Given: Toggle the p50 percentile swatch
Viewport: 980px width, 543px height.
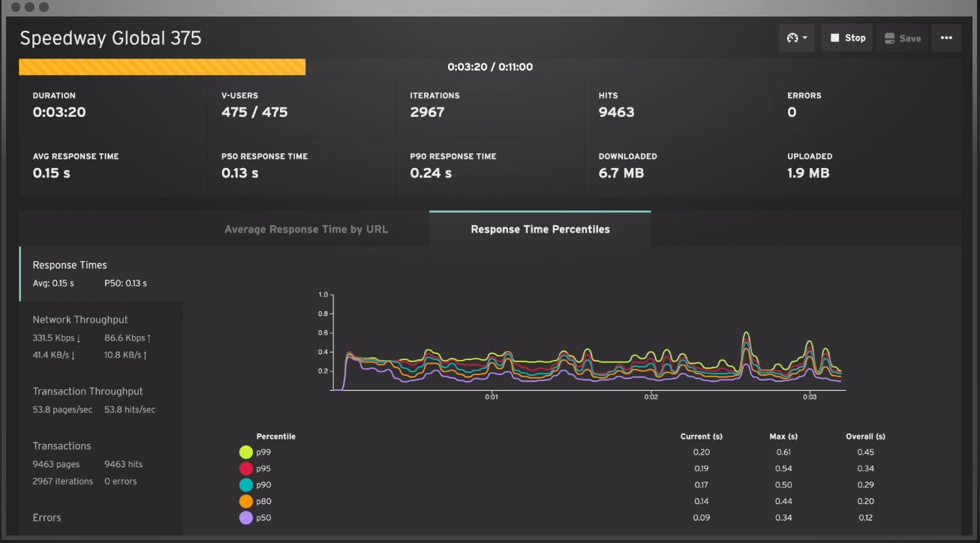Looking at the screenshot, I should coord(245,518).
